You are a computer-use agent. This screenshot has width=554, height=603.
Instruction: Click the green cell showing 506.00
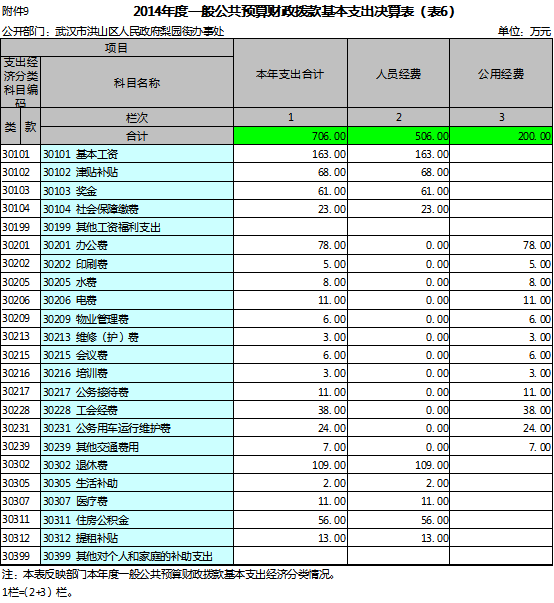coord(399,136)
